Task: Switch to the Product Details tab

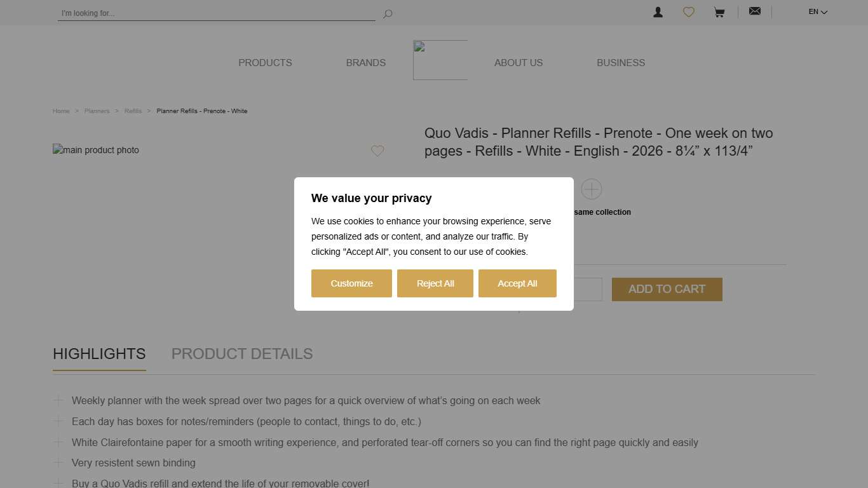Action: (242, 354)
